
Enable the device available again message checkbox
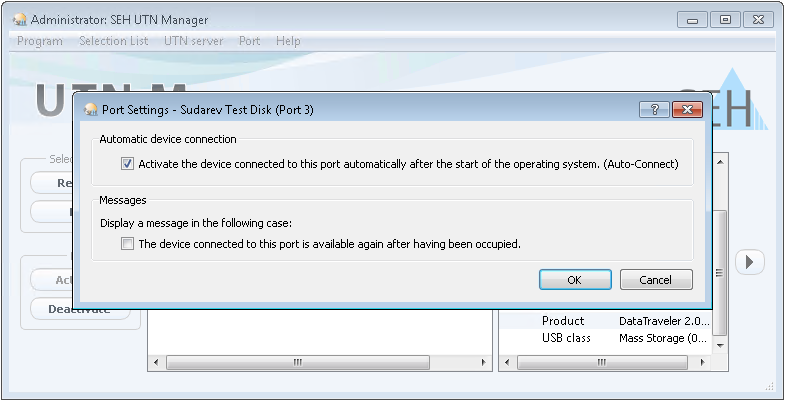pos(127,243)
